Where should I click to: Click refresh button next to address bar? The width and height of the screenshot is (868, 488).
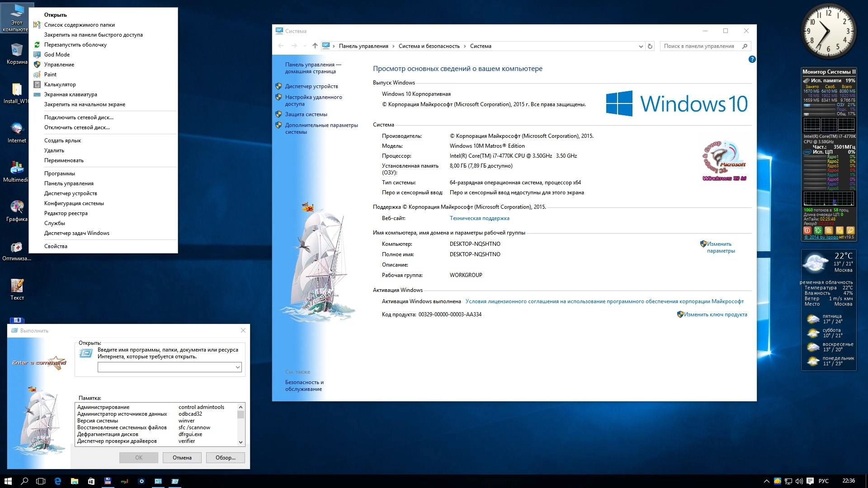(650, 46)
